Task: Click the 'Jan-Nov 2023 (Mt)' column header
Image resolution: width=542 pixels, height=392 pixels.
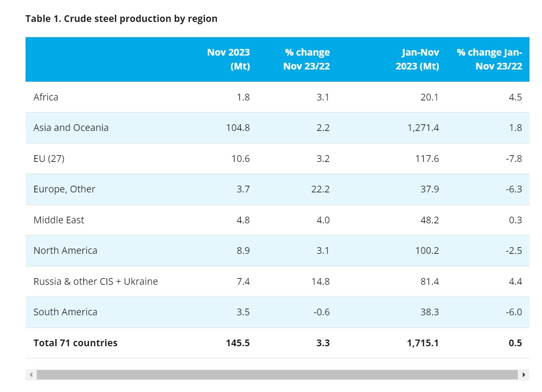Action: (x=417, y=59)
